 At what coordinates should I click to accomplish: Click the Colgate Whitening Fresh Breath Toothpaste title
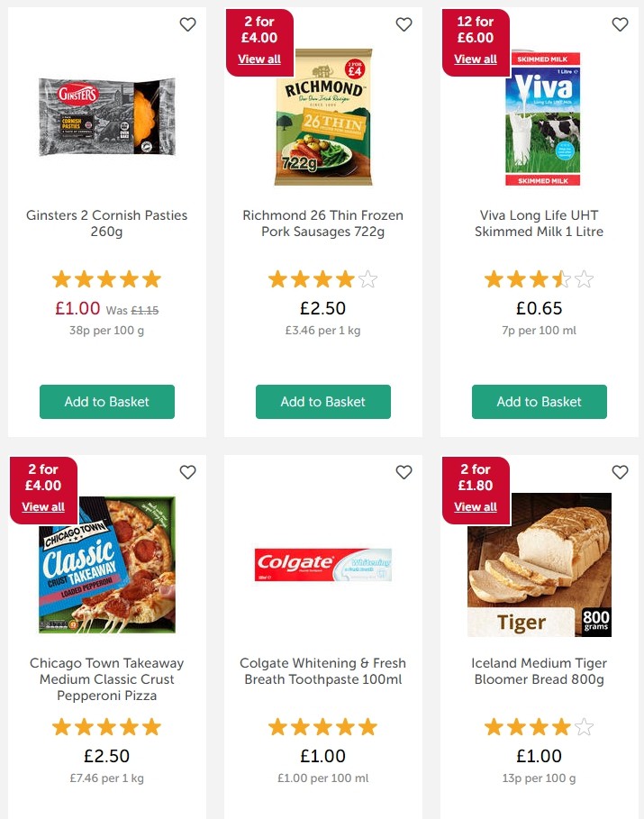pos(322,670)
